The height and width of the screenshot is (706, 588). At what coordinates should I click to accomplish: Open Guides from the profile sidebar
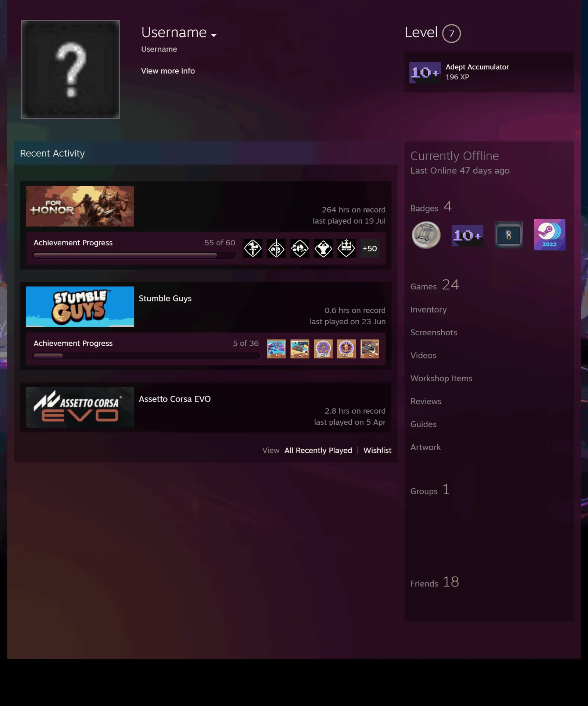pos(423,424)
